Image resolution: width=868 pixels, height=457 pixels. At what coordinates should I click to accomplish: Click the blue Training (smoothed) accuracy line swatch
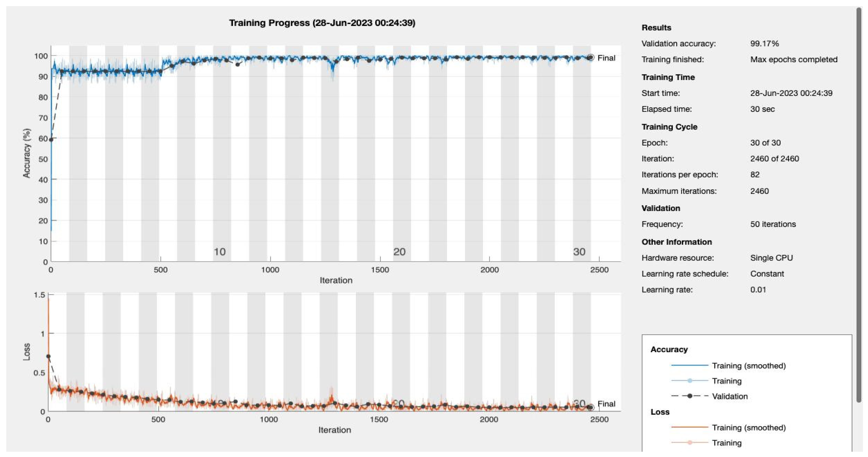(689, 365)
